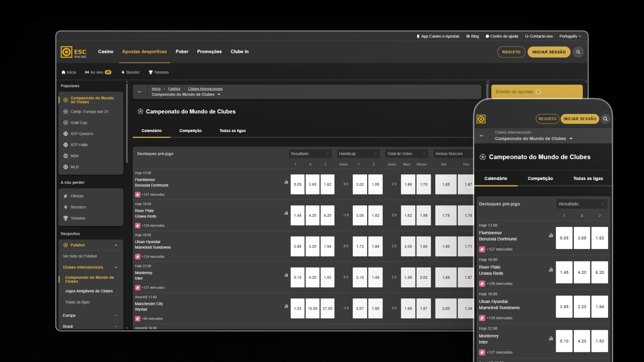Collapse the Clubes Internacionais group
Image resolution: width=644 pixels, height=362 pixels.
click(x=116, y=267)
